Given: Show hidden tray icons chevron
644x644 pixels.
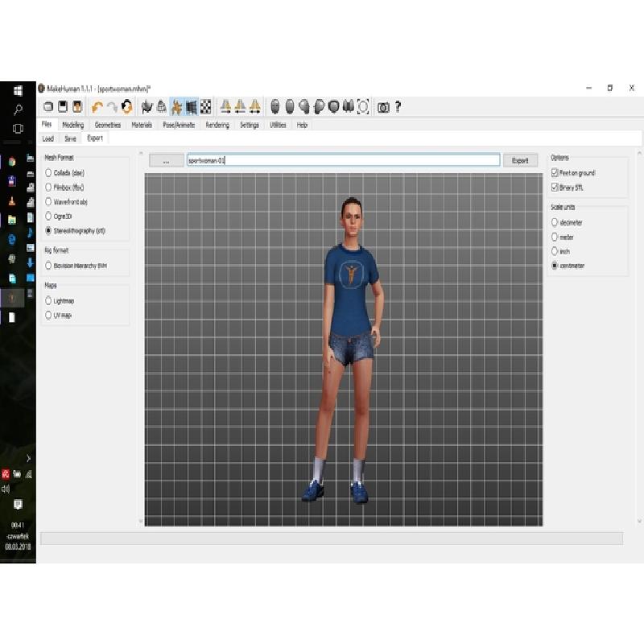Looking at the screenshot, I should (x=28, y=458).
